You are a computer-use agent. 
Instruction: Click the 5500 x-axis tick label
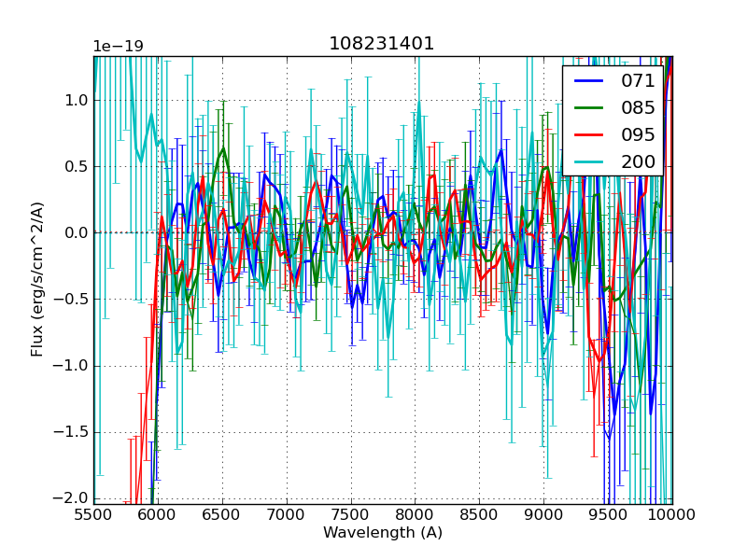[x=93, y=514]
